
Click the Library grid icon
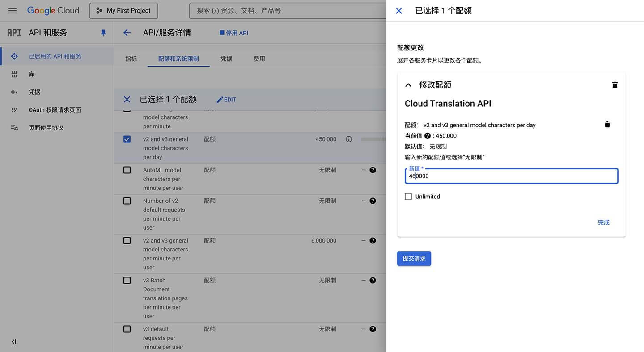click(14, 74)
